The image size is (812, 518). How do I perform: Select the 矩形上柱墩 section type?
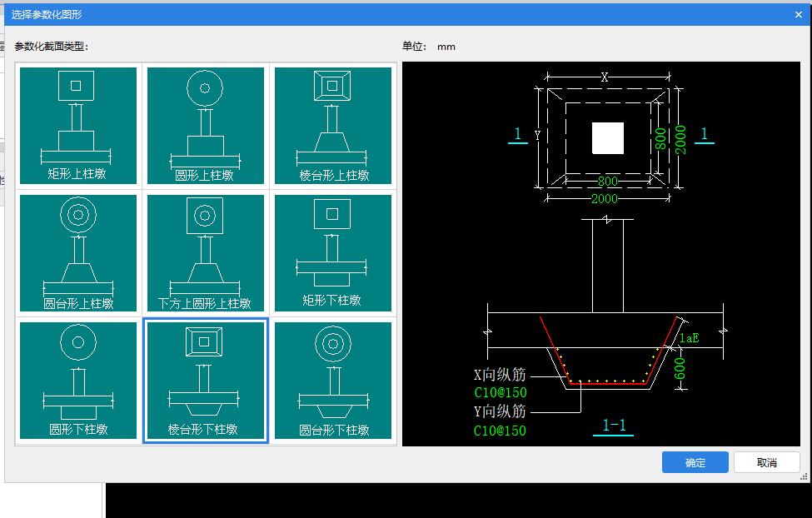(x=78, y=126)
